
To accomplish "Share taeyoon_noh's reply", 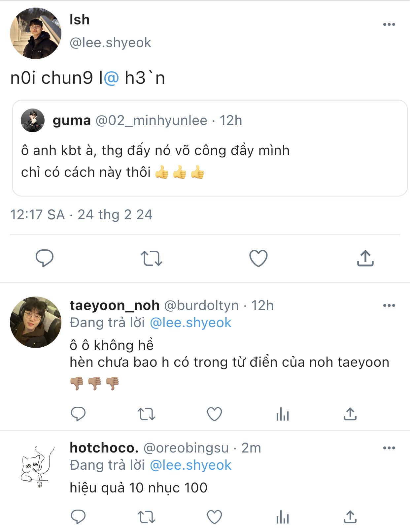I will [350, 414].
